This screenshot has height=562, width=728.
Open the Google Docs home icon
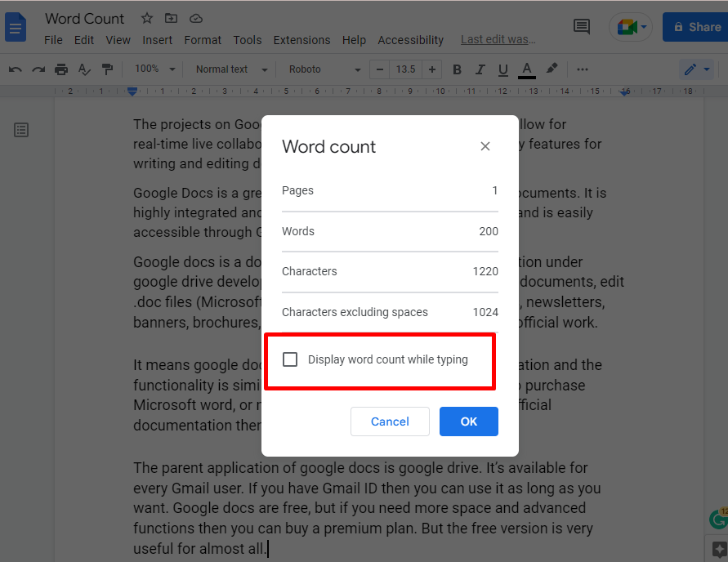click(16, 28)
